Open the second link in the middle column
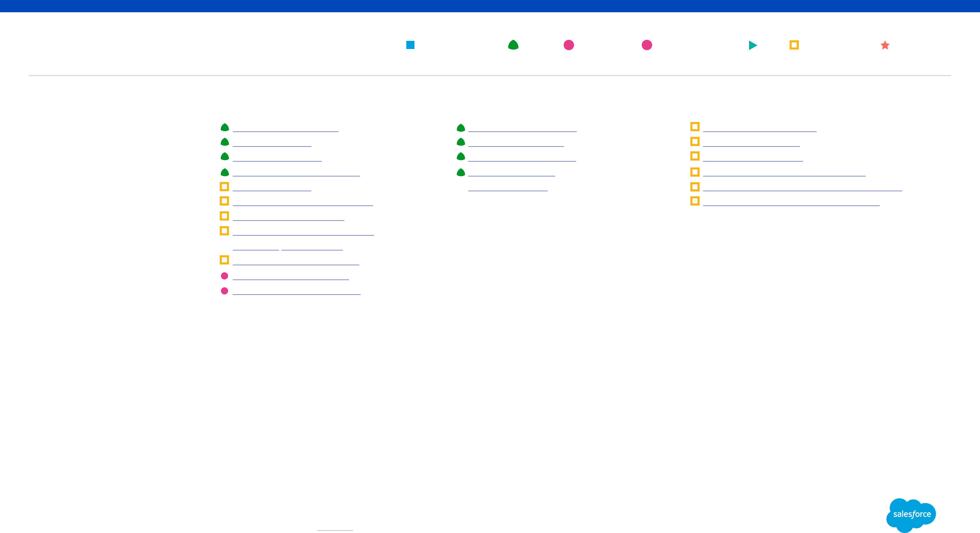The width and height of the screenshot is (980, 533). point(516,143)
